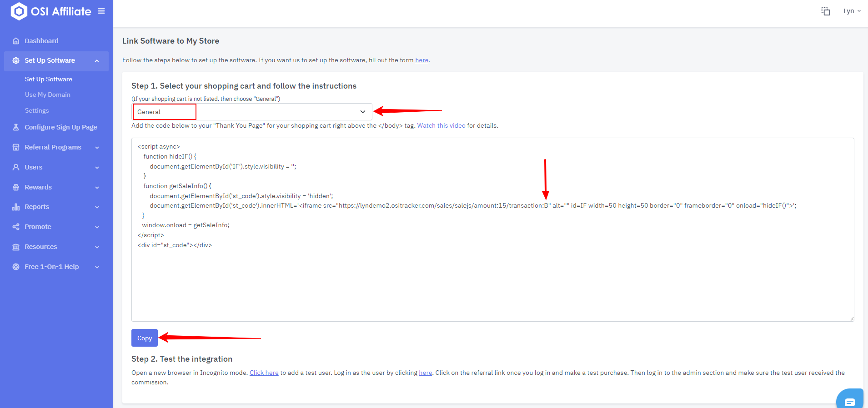Open the Rewards menu label
The image size is (868, 408).
point(38,187)
